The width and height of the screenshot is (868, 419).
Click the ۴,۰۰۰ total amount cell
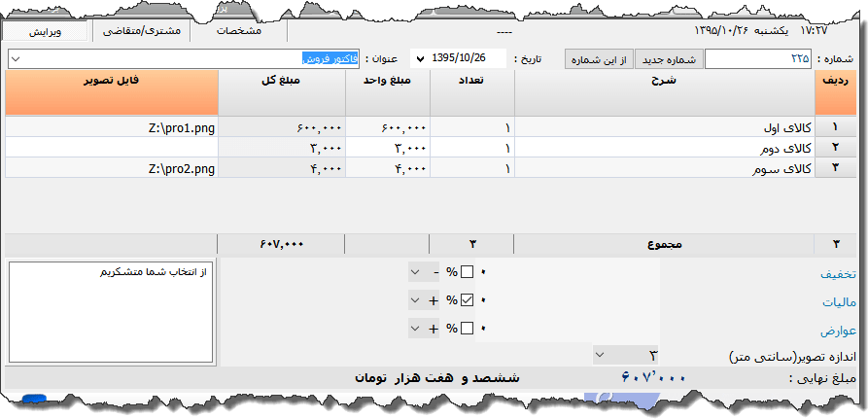(282, 168)
